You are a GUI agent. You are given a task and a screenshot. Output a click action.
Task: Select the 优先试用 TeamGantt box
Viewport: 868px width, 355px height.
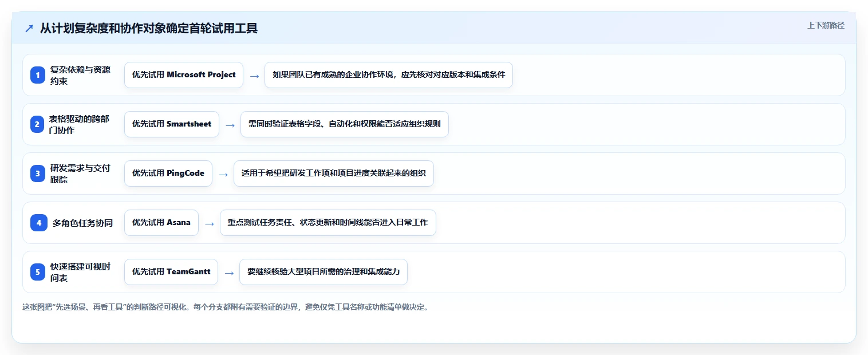tap(171, 272)
